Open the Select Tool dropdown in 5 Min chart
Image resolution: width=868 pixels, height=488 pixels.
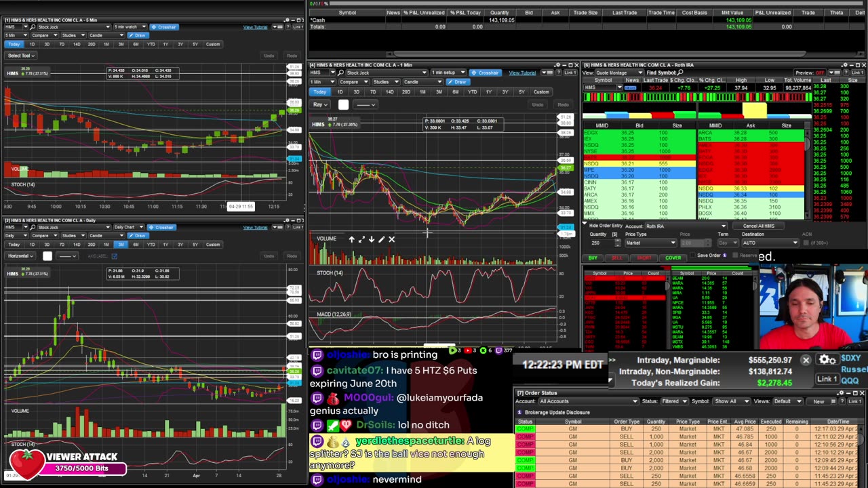click(x=20, y=56)
